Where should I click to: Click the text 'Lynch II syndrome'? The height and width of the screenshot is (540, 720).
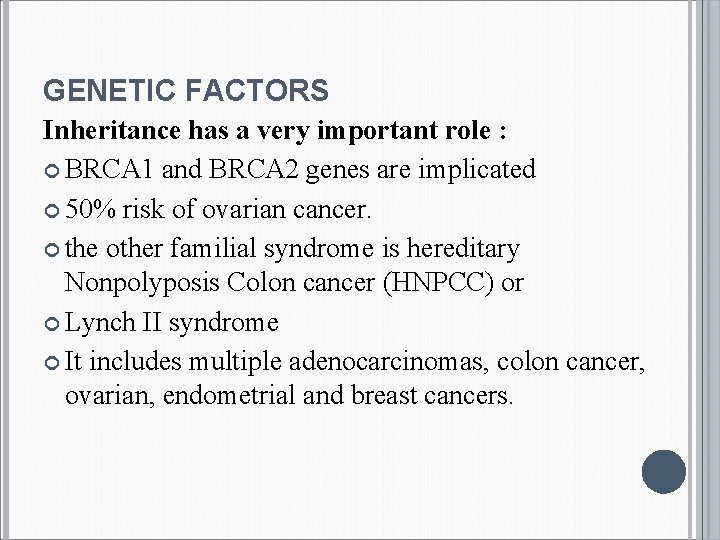172,323
